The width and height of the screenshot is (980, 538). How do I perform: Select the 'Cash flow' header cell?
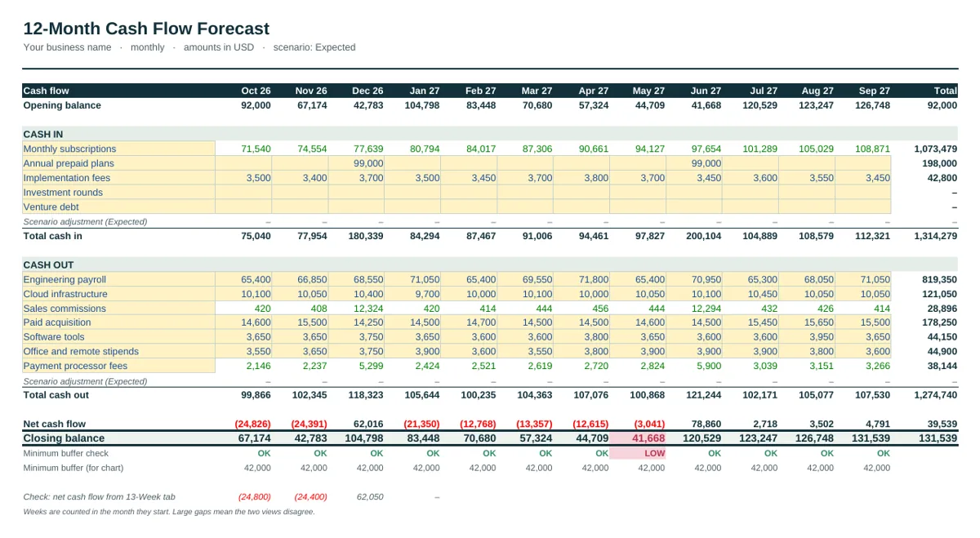[119, 91]
